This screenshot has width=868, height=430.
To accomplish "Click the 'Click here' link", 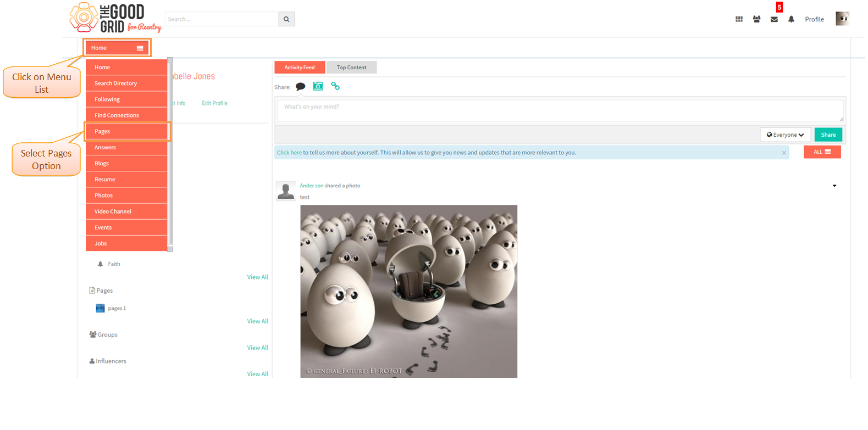I will coord(289,153).
